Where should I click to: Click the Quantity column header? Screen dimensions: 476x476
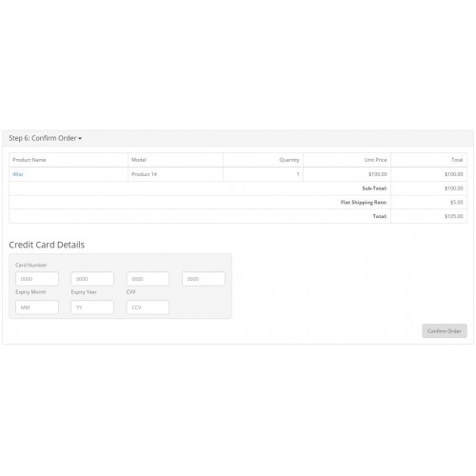pos(289,160)
